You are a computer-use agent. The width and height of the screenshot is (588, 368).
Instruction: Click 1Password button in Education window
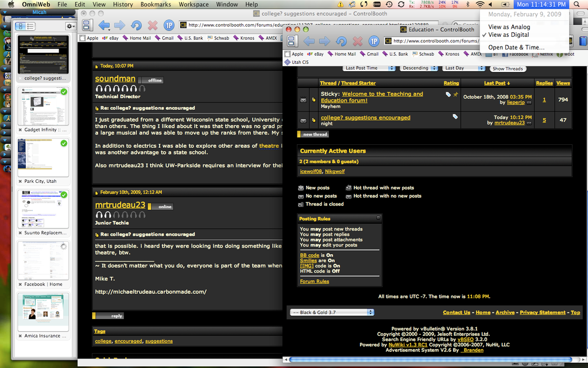[374, 41]
